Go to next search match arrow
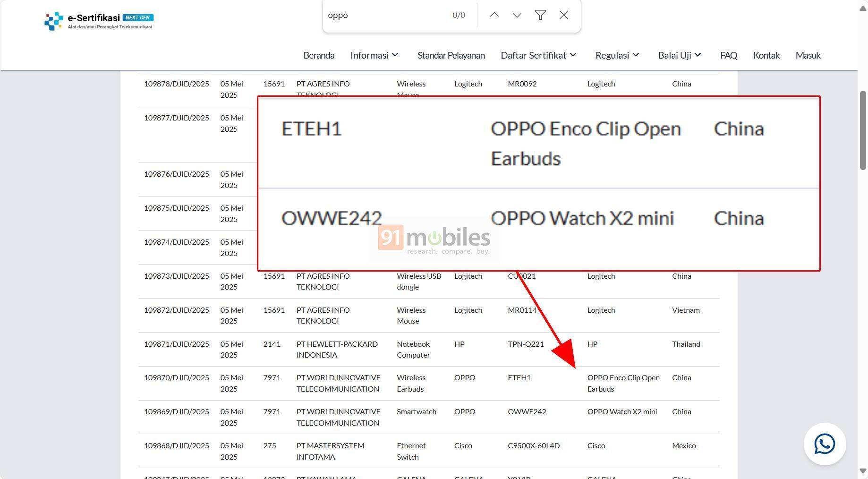868x479 pixels. click(517, 15)
